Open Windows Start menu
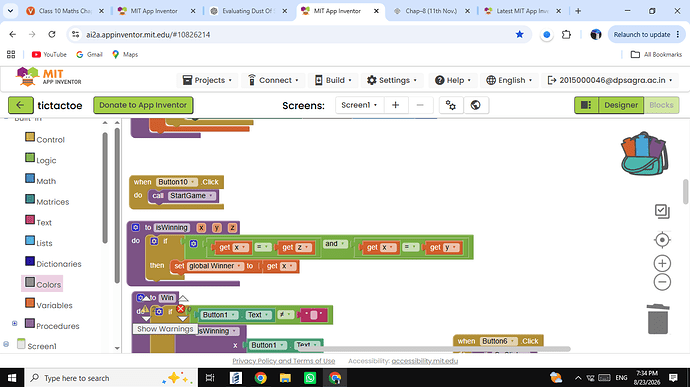This screenshot has height=387, width=690. pyautogui.click(x=12, y=378)
